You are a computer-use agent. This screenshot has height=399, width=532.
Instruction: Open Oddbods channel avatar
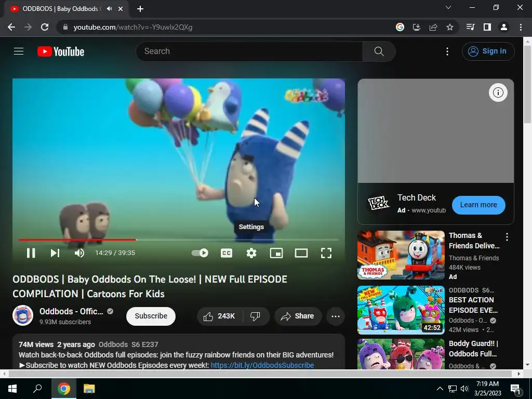coord(23,315)
